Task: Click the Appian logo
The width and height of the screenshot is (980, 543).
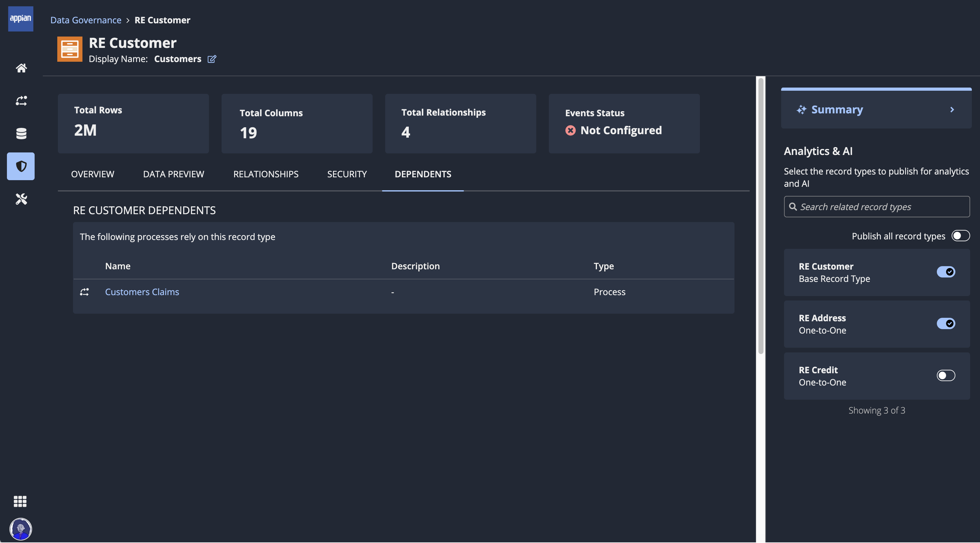Action: 20,19
